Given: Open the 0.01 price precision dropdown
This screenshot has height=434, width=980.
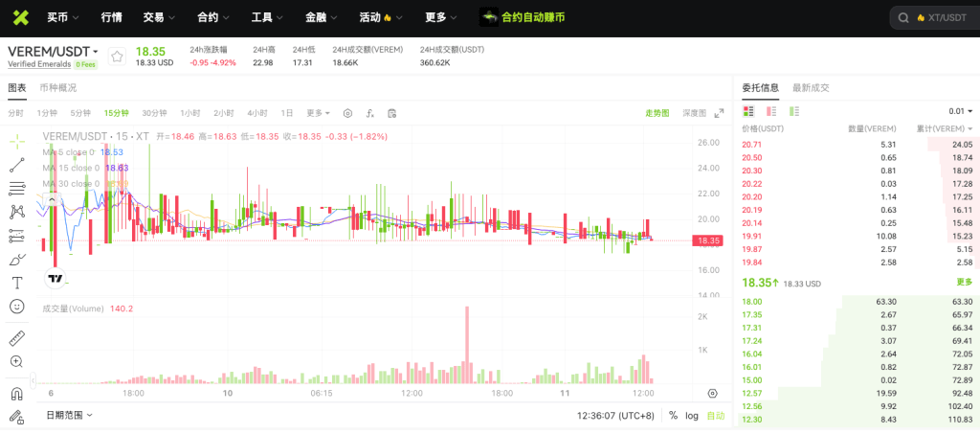Looking at the screenshot, I should [x=961, y=111].
